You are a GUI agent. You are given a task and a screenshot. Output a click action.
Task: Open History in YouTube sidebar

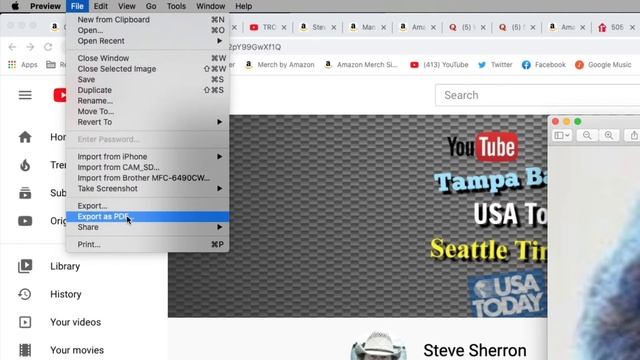(50, 294)
